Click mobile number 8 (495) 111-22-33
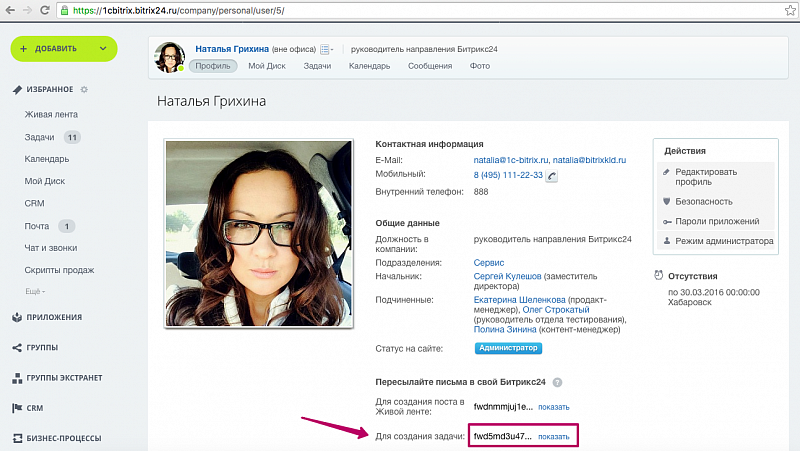The height and width of the screenshot is (451, 800). 508,175
